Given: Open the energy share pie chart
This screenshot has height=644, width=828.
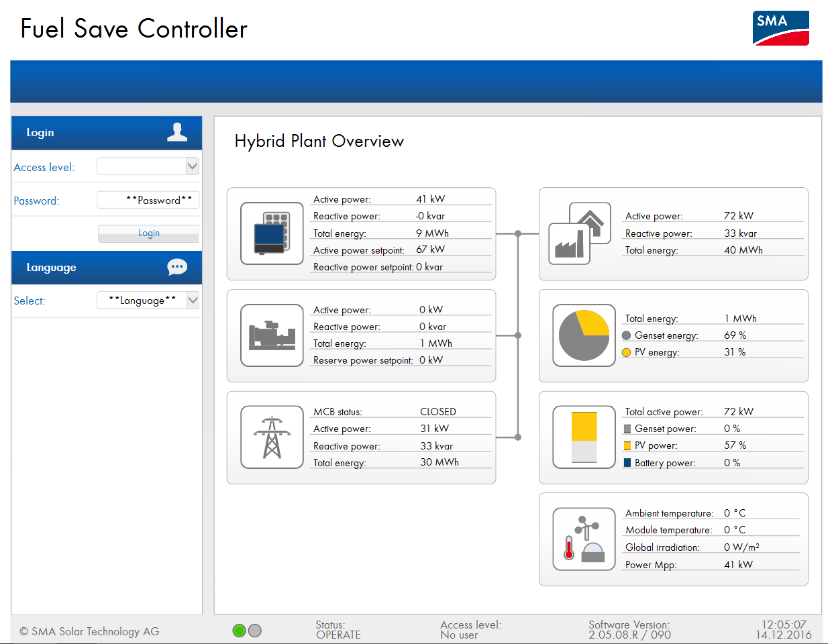Looking at the screenshot, I should (584, 335).
